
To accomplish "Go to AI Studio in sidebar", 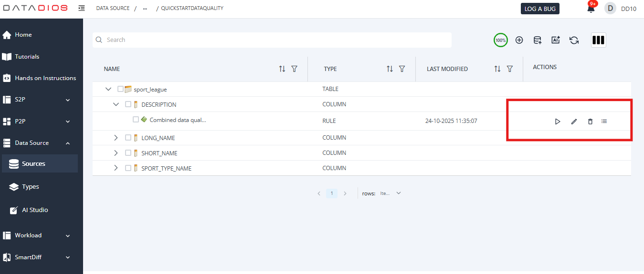I will 35,210.
